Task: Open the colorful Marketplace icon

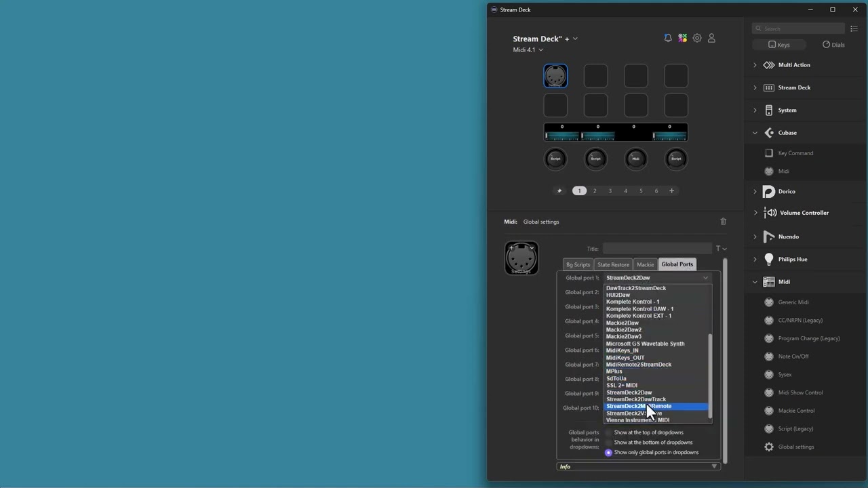Action: coord(682,39)
